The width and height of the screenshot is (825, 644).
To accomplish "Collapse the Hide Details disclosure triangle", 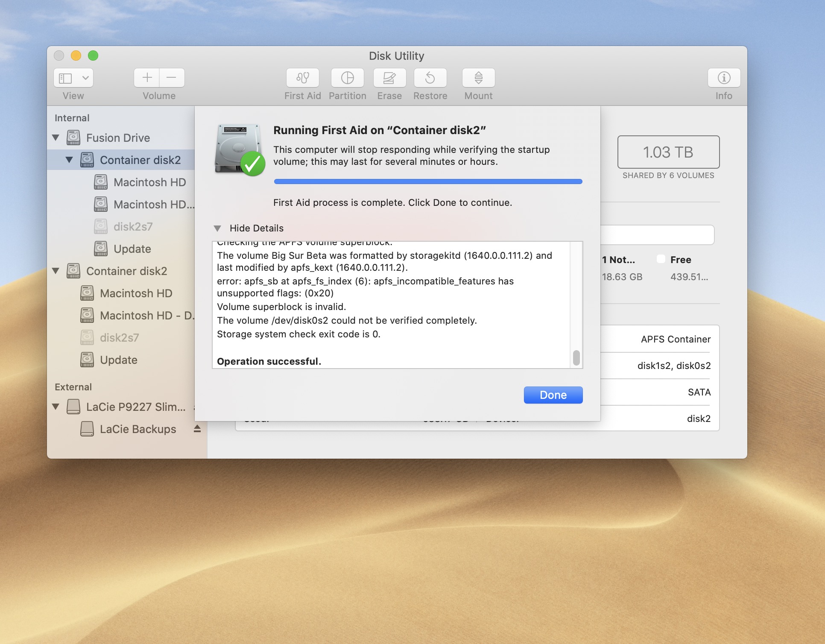I will (217, 228).
